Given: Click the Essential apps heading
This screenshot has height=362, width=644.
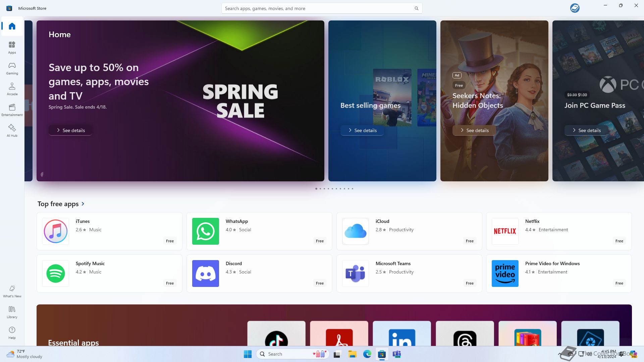Looking at the screenshot, I should point(73,343).
